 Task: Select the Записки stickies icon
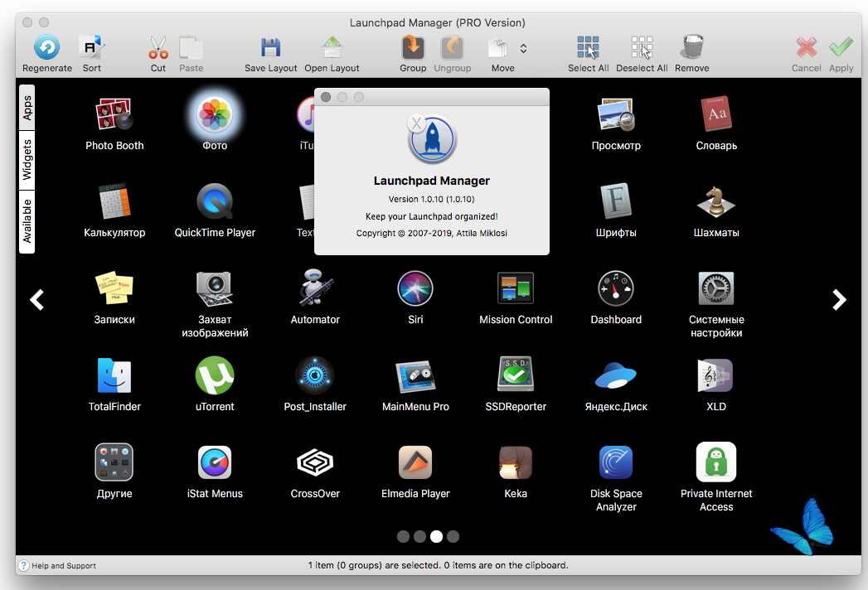click(x=114, y=288)
